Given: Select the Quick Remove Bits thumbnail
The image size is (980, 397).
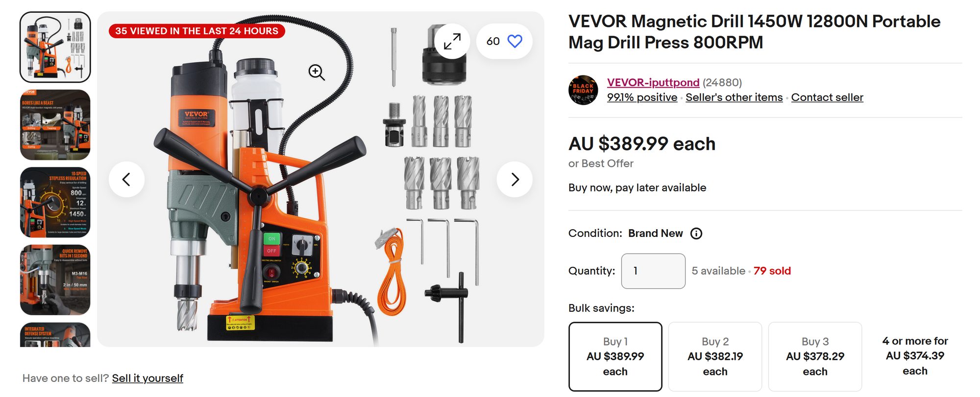Looking at the screenshot, I should [x=55, y=280].
